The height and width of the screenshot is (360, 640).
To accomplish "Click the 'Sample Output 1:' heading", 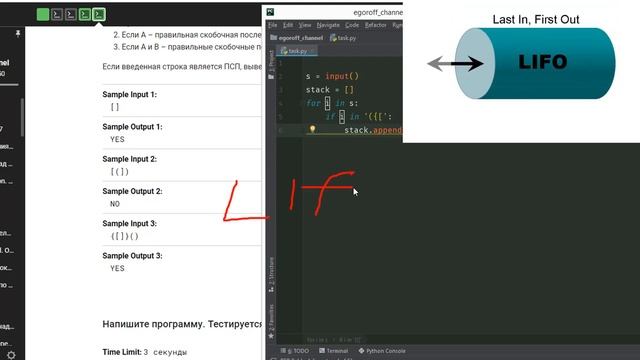I will 132,127.
